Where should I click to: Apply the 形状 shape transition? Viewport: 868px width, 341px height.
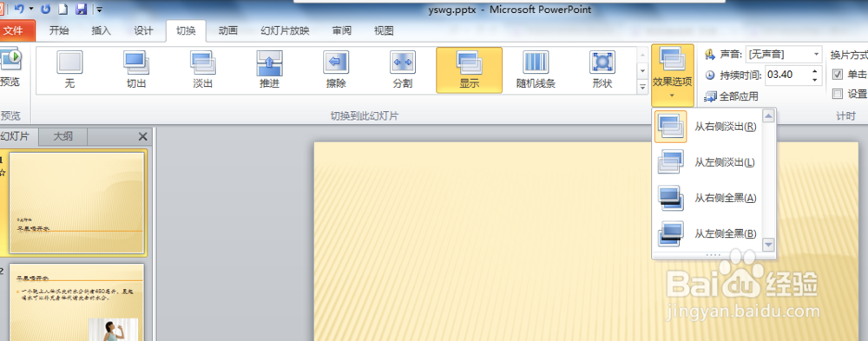pyautogui.click(x=602, y=70)
